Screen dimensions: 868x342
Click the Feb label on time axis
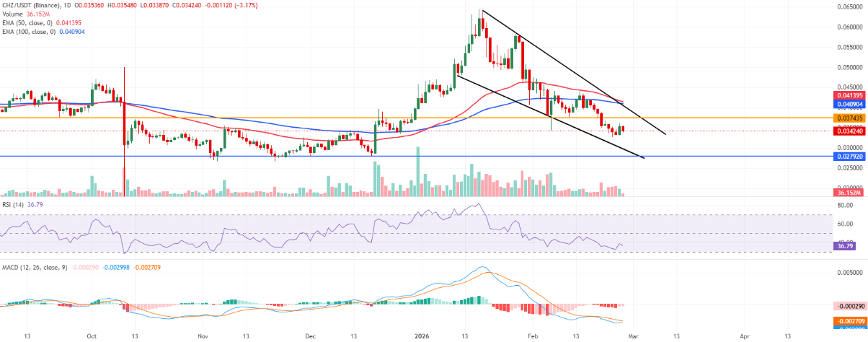click(532, 336)
